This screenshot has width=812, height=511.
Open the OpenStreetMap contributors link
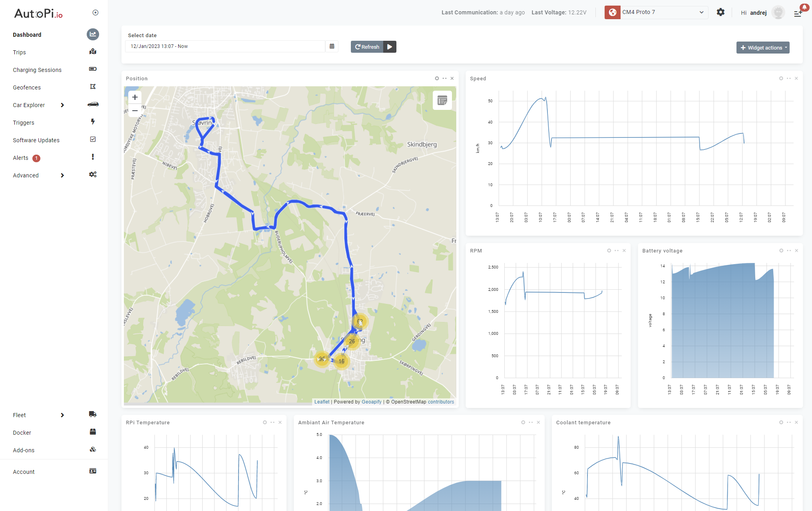(441, 402)
